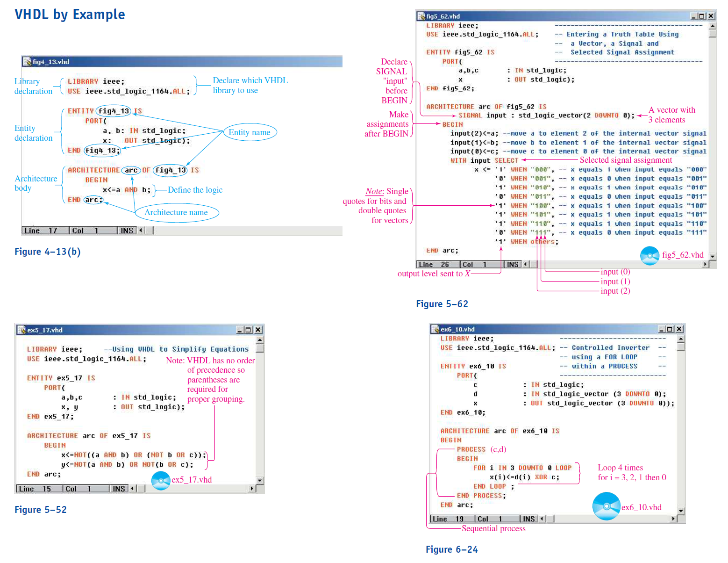This screenshot has width=728, height=563.
Task: Click the 'Line 17' status entry in fig4_13.vhd
Action: click(x=45, y=230)
